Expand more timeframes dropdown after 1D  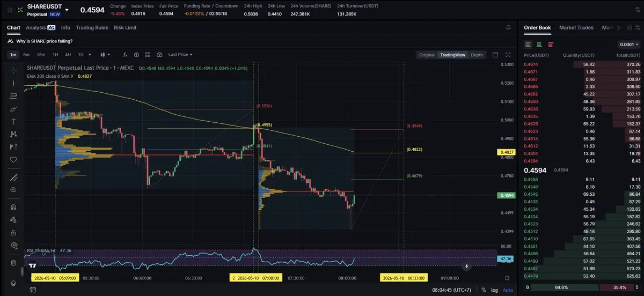click(90, 55)
